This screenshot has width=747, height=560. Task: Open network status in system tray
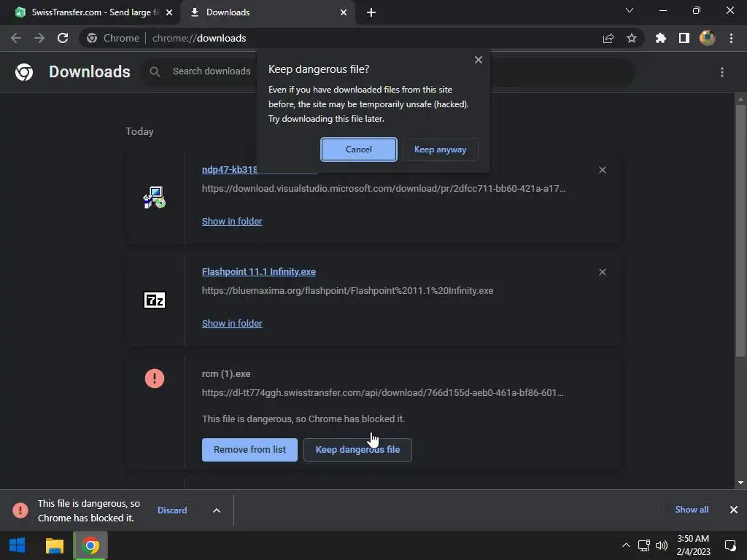pyautogui.click(x=644, y=545)
